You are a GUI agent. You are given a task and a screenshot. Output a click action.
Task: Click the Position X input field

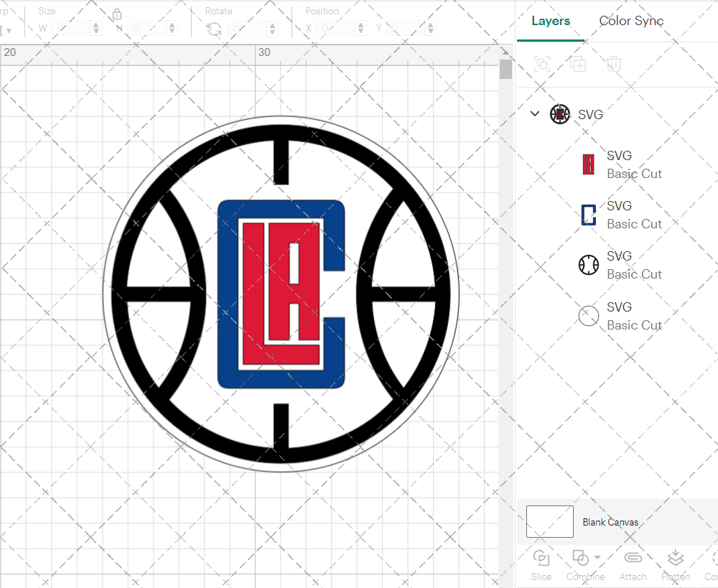336,29
